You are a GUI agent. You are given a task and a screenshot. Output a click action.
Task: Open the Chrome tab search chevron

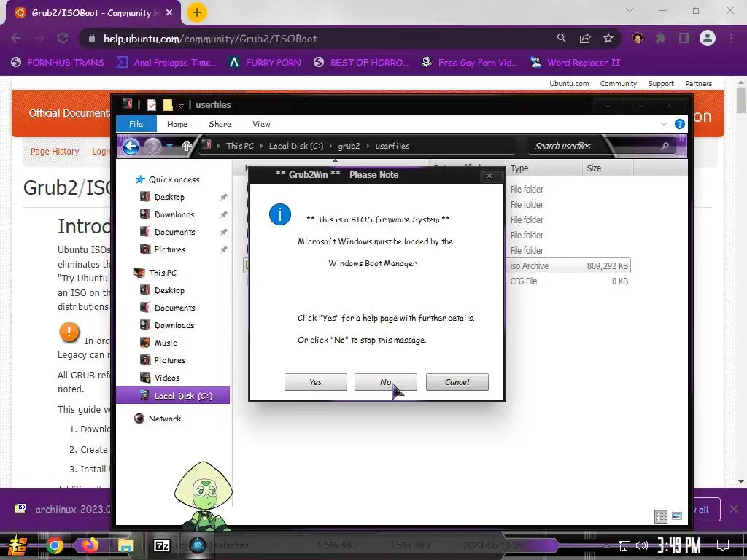tap(630, 10)
